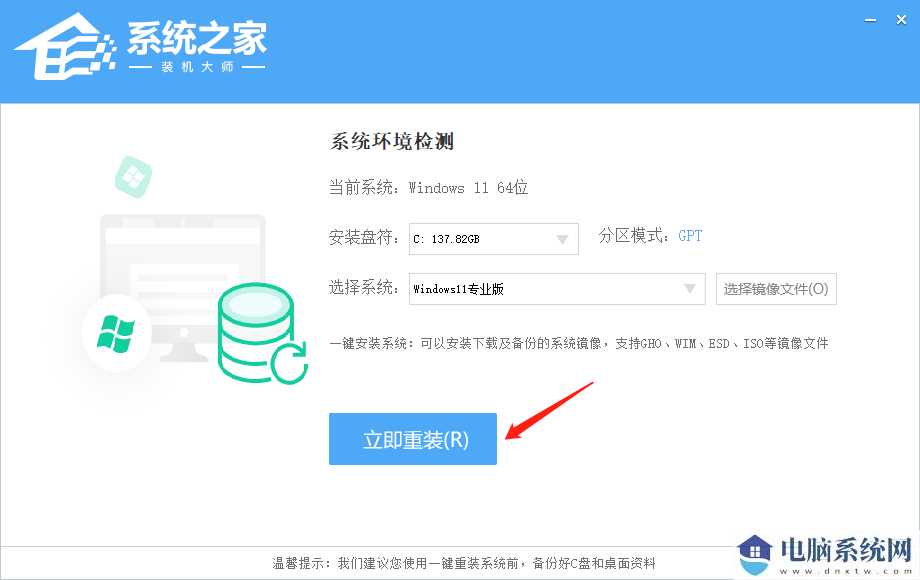
Task: Click the 装机大师 subtitle text
Action: click(x=197, y=67)
